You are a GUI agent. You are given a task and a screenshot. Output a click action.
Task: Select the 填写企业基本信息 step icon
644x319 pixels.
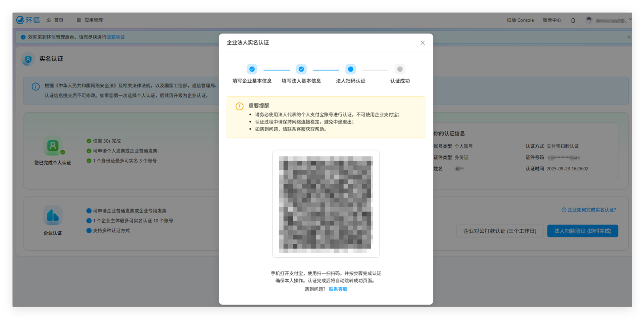coord(252,69)
